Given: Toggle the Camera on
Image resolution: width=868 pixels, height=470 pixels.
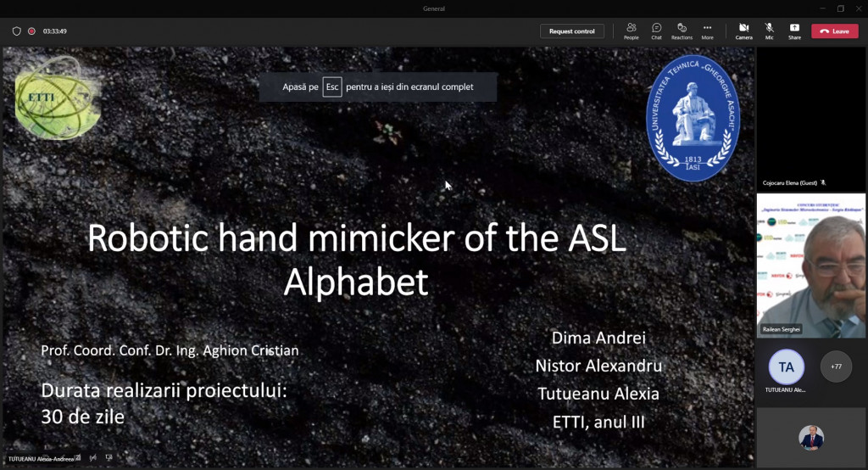Looking at the screenshot, I should [744, 31].
